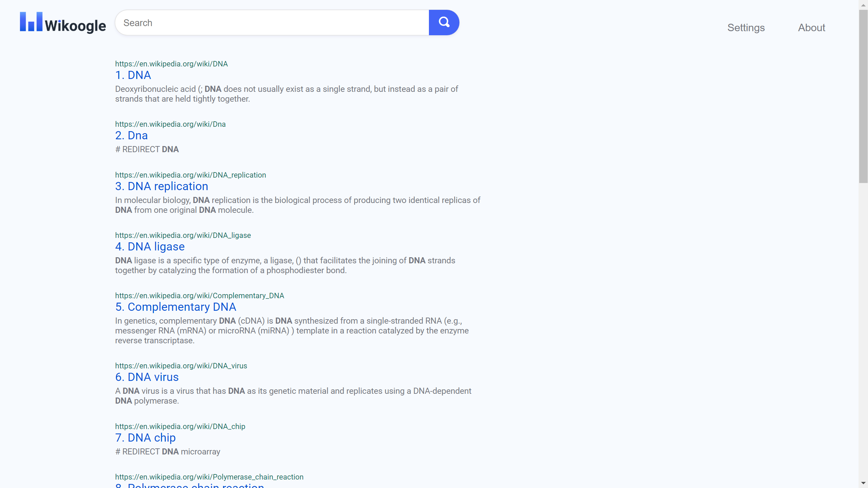This screenshot has width=868, height=488.
Task: Open the '6. DNA virus' result
Action: (147, 377)
